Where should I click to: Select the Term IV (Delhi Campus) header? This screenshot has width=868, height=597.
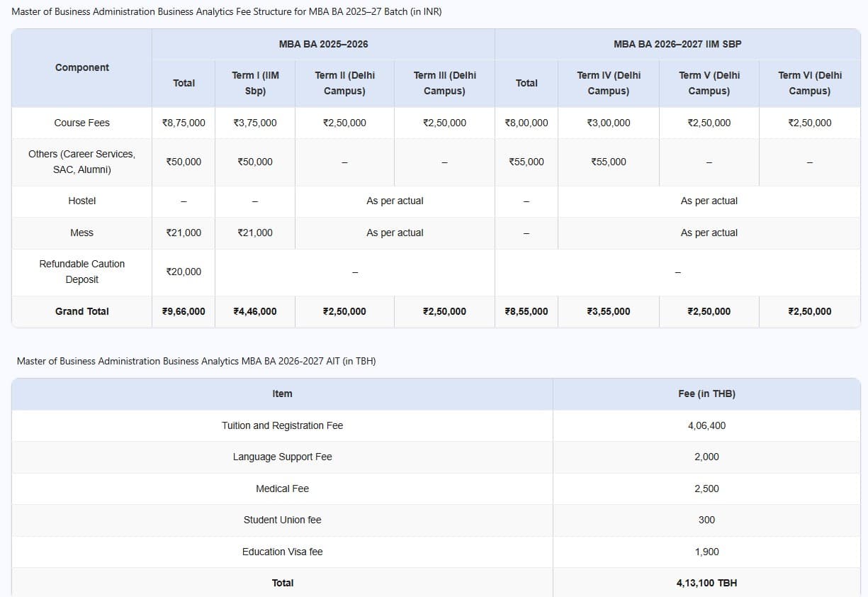coord(608,83)
